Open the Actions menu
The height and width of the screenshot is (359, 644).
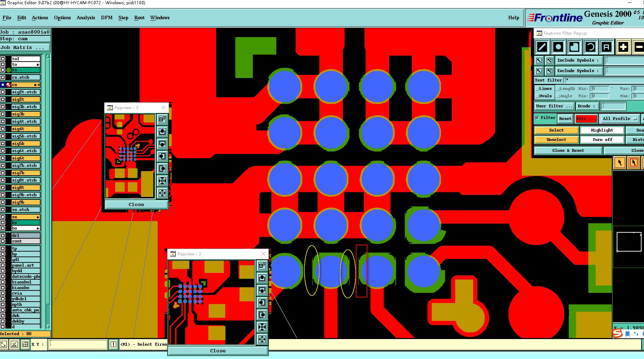pyautogui.click(x=40, y=17)
